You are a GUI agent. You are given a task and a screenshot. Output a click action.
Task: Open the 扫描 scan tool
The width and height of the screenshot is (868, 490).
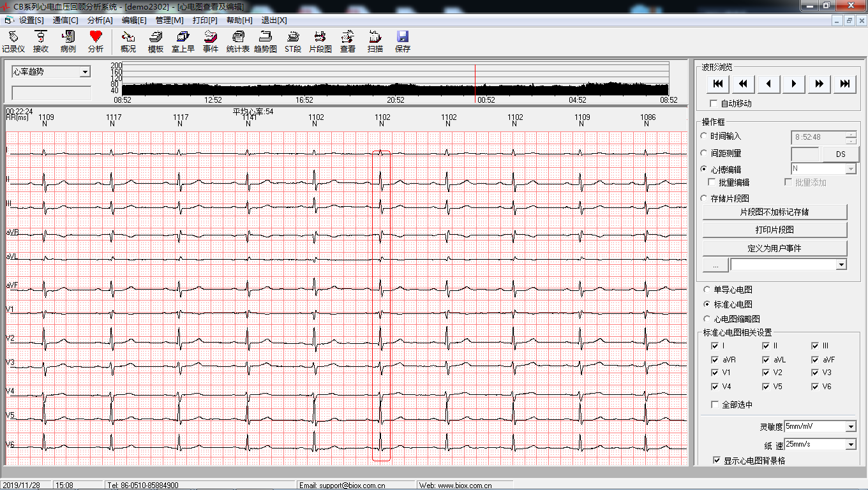click(375, 41)
